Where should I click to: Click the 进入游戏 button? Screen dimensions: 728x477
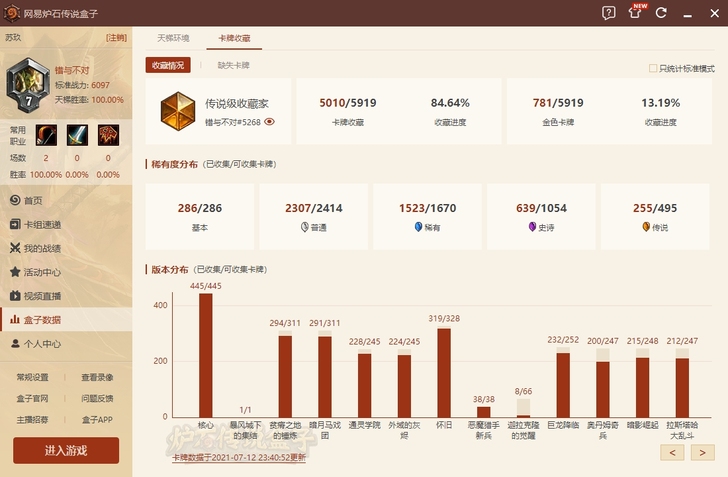pyautogui.click(x=66, y=450)
